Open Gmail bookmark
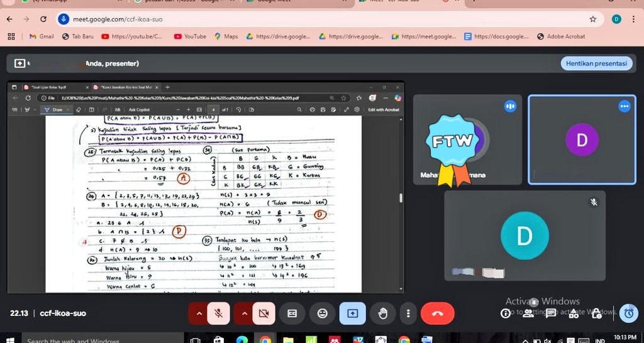 42,36
